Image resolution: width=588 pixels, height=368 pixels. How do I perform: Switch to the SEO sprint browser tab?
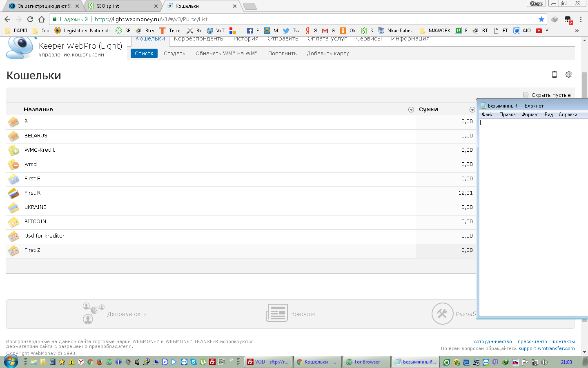click(122, 6)
